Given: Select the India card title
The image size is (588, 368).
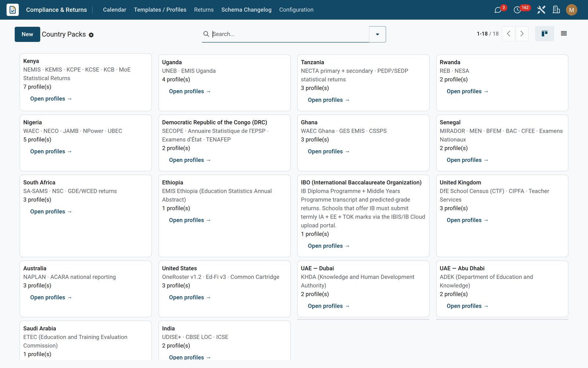Looking at the screenshot, I should pos(168,328).
